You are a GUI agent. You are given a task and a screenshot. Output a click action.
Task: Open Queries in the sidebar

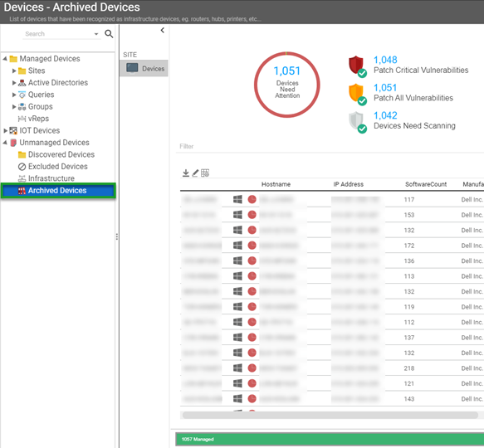point(41,95)
